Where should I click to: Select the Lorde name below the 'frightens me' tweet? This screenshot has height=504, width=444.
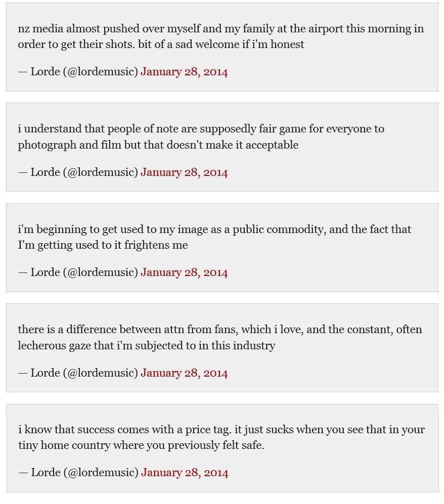tap(45, 272)
